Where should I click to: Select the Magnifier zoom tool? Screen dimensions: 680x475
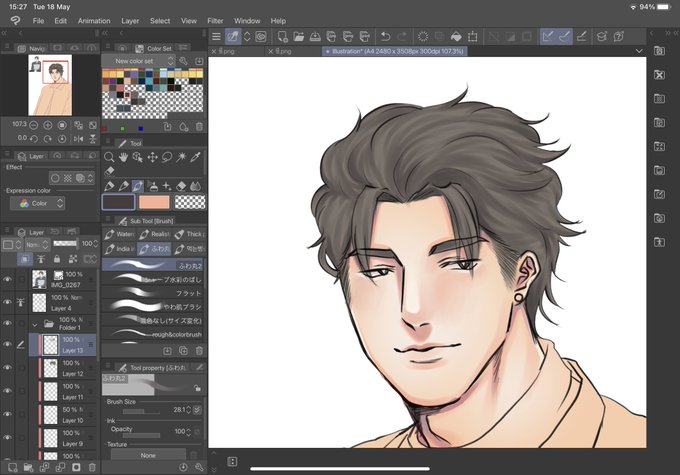[x=109, y=157]
